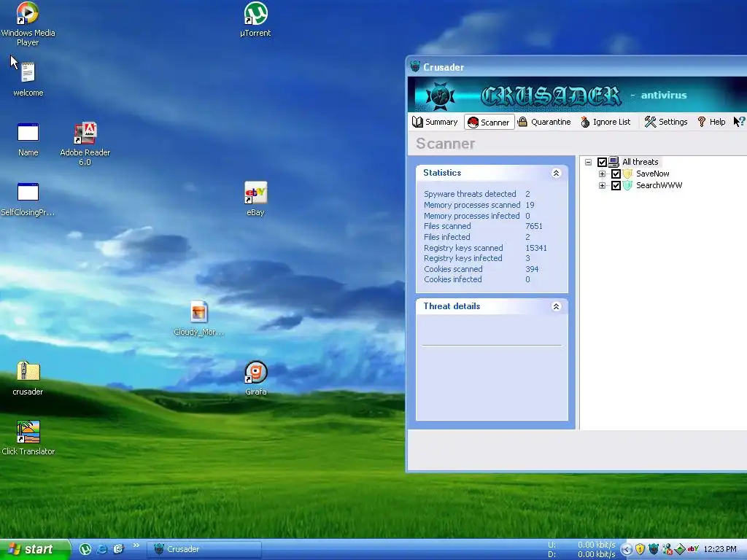Uncheck the All threats checkbox
Screen dimensions: 747x560
click(602, 163)
